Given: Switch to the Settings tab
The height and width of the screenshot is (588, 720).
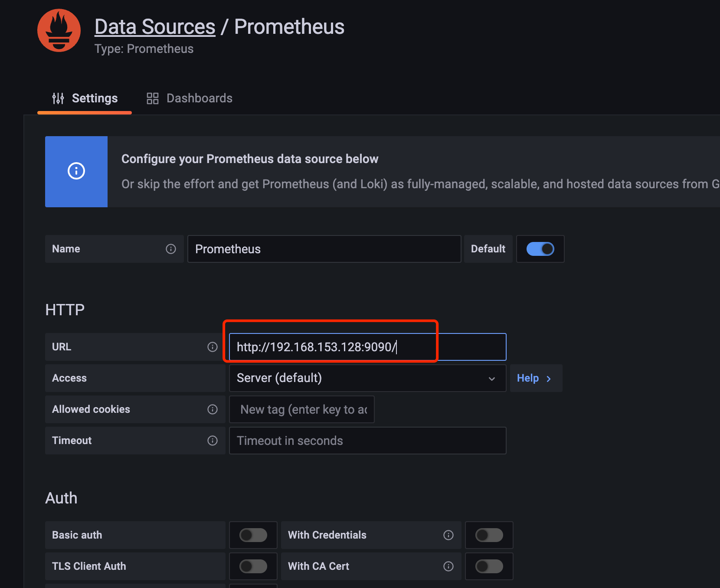Looking at the screenshot, I should [x=85, y=98].
